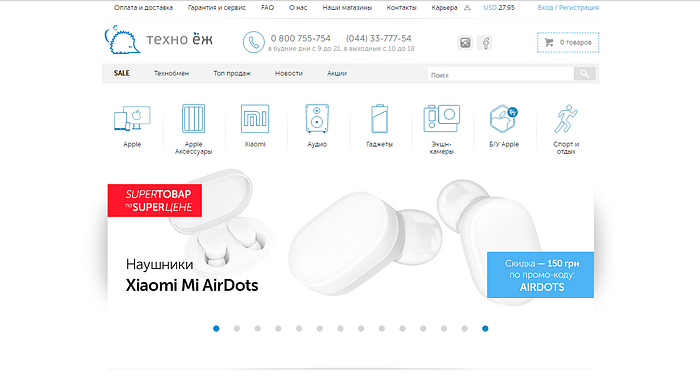Open Apple Аксессуары category icon
The width and height of the screenshot is (700, 386).
click(x=193, y=118)
